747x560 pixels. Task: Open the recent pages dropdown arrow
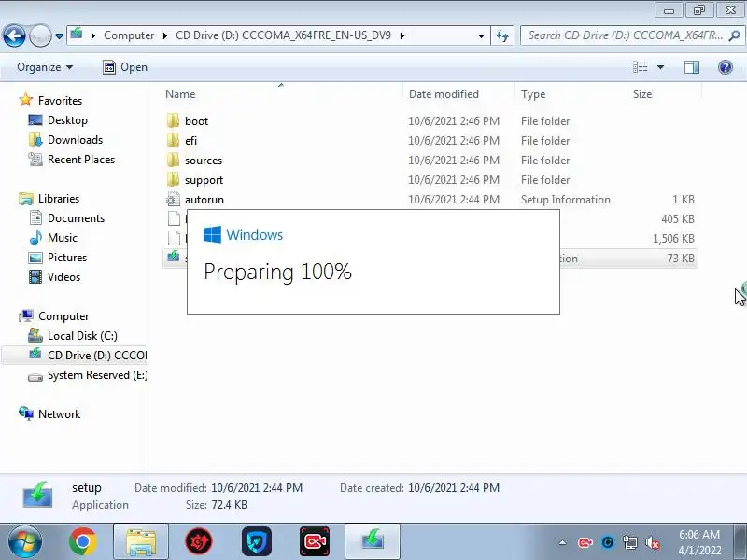(x=59, y=35)
